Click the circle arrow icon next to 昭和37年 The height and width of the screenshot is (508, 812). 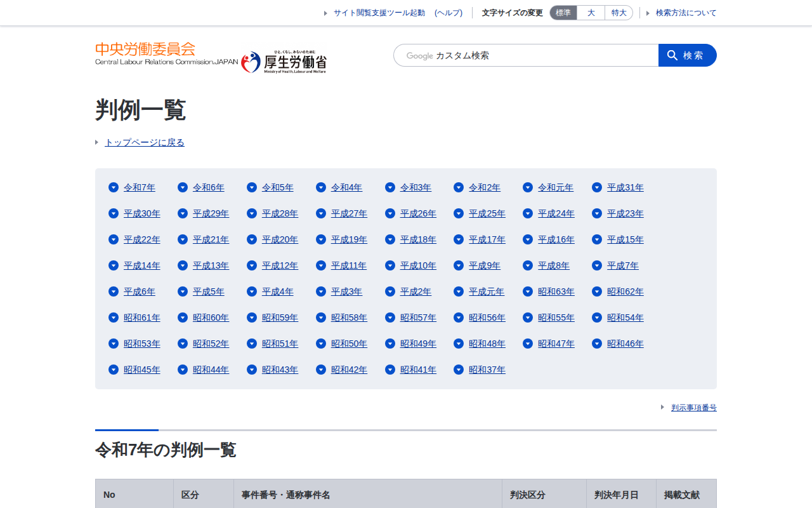[459, 370]
